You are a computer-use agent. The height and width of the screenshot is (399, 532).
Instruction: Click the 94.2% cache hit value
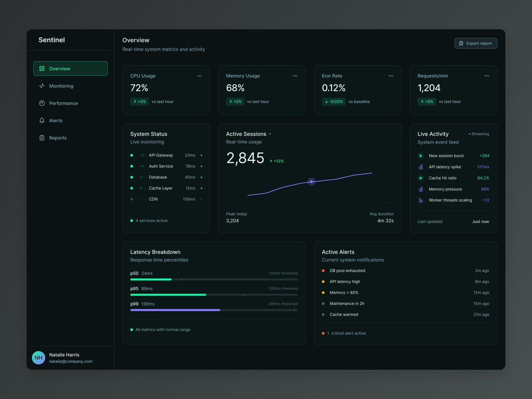pos(483,178)
